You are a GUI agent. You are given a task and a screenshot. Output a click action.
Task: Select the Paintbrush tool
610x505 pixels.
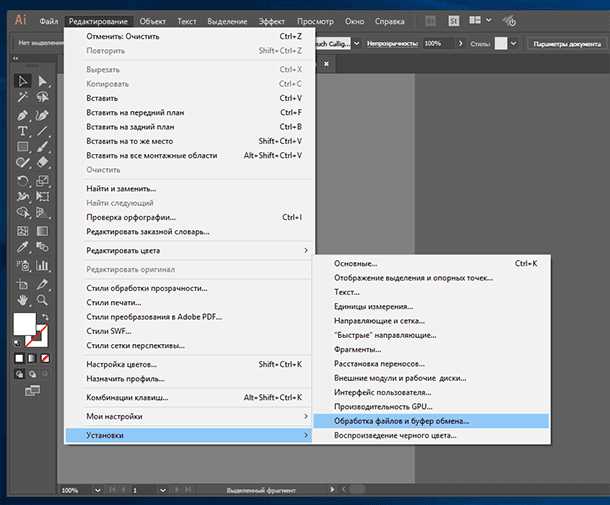pos(42,147)
